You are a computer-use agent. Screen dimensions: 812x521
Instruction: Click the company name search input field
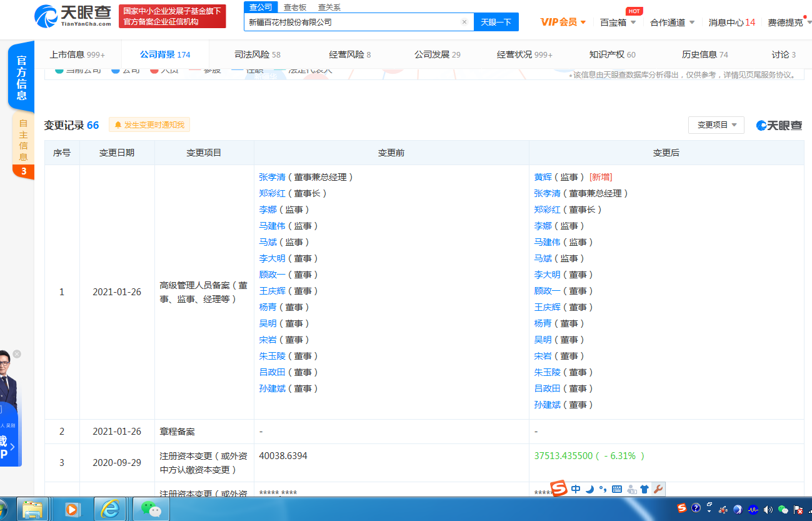click(353, 22)
